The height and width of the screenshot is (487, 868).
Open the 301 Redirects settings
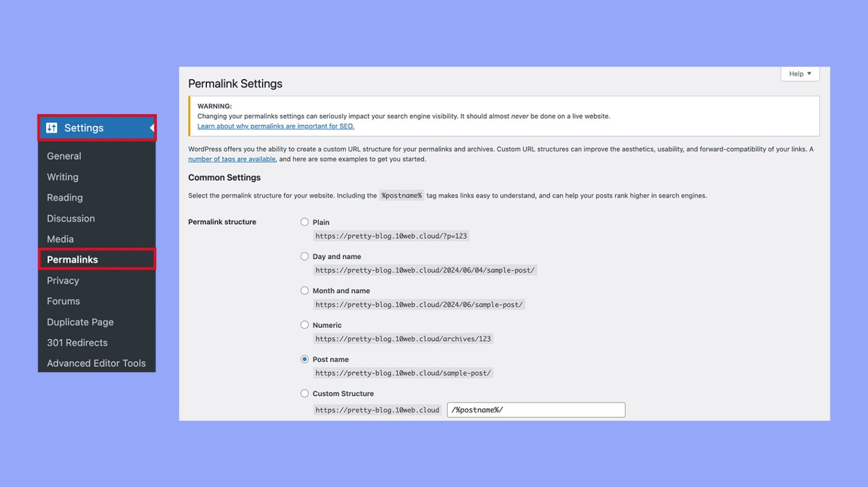(77, 342)
